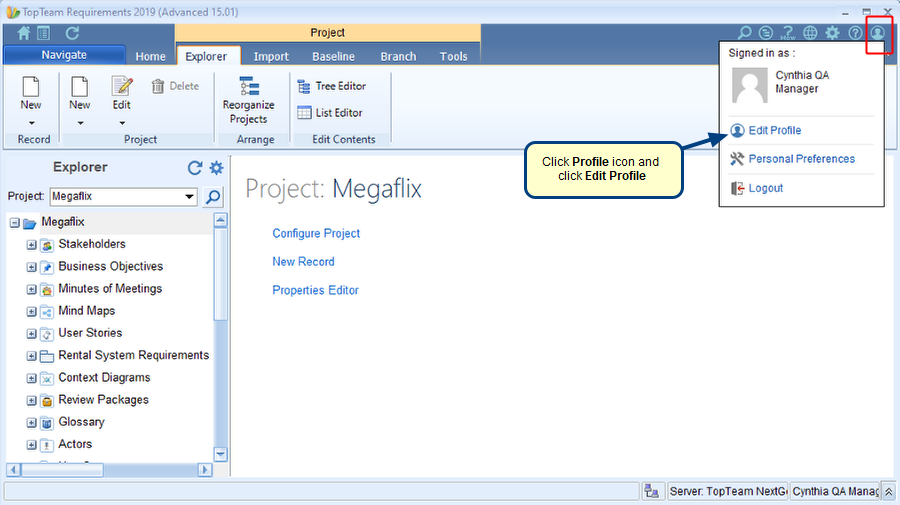Viewport: 900px width, 505px height.
Task: Click the connection icon in status bar
Action: (651, 491)
